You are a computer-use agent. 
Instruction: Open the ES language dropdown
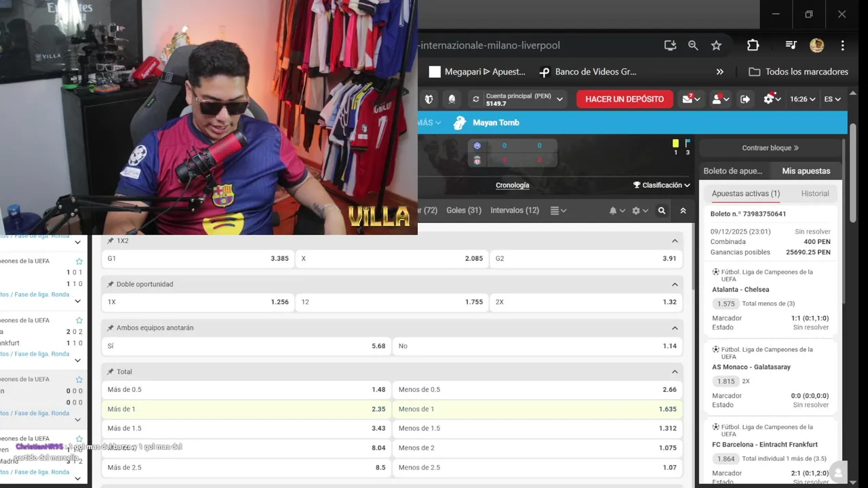click(x=832, y=99)
